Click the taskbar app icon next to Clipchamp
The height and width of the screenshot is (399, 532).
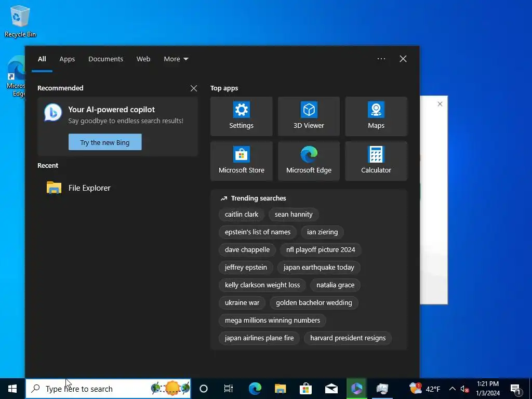[382, 389]
